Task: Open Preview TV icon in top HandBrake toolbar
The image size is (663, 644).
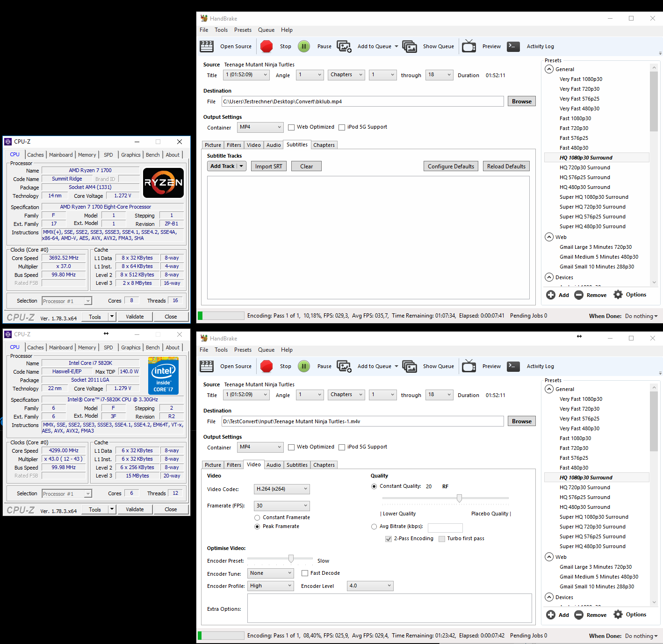Action: point(469,46)
